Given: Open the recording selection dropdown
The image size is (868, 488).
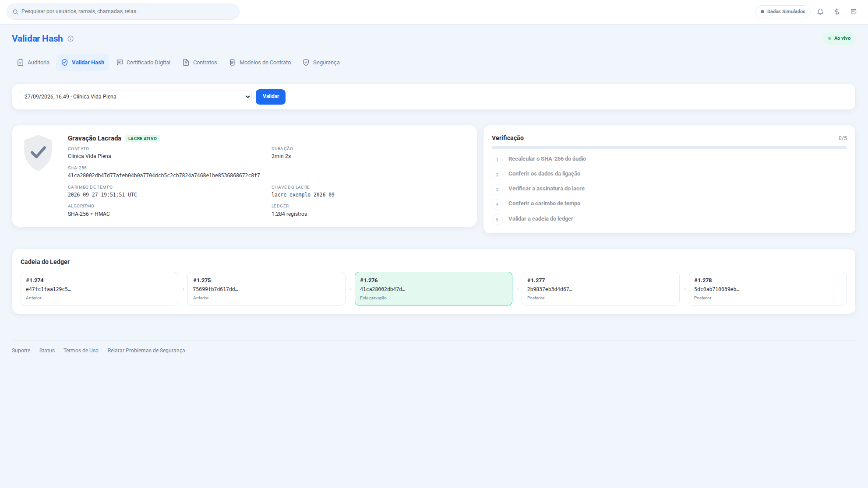Looking at the screenshot, I should [x=135, y=97].
